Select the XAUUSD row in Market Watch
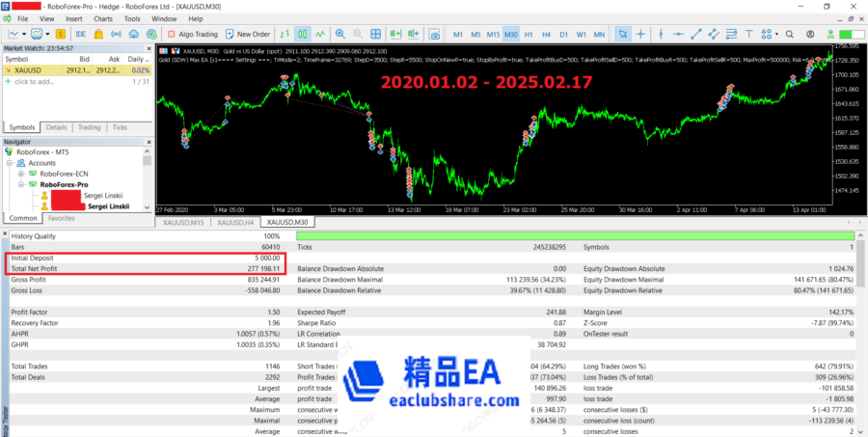Image resolution: width=868 pixels, height=437 pixels. click(x=77, y=70)
